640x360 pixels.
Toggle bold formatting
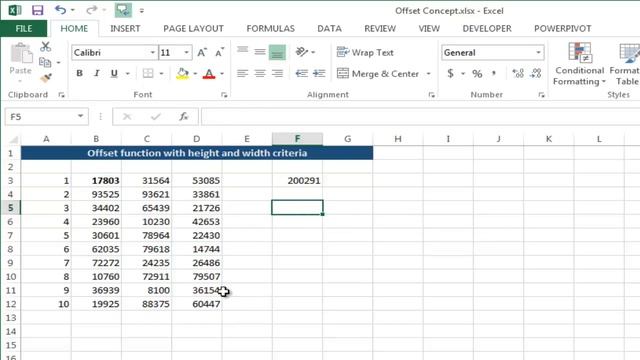coord(80,73)
